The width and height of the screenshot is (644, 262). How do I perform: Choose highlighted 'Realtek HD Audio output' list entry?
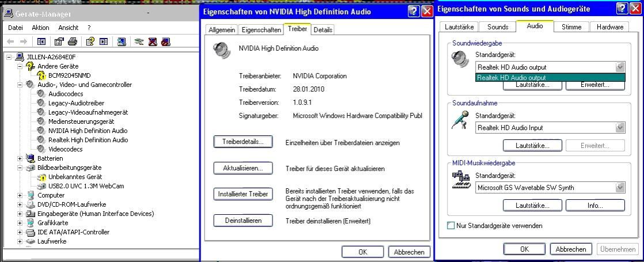[550, 78]
